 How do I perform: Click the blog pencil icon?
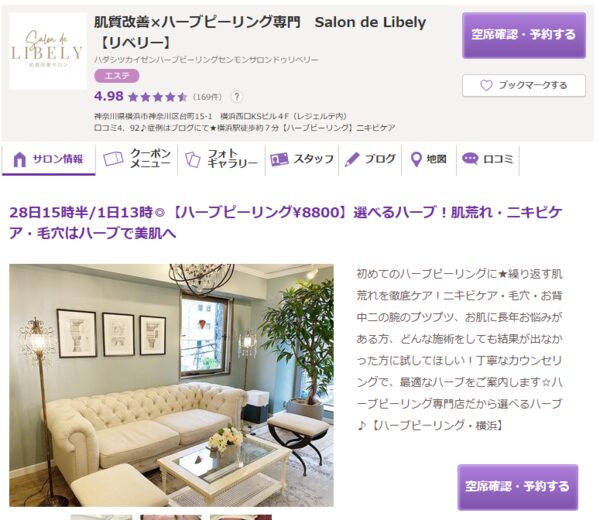352,159
